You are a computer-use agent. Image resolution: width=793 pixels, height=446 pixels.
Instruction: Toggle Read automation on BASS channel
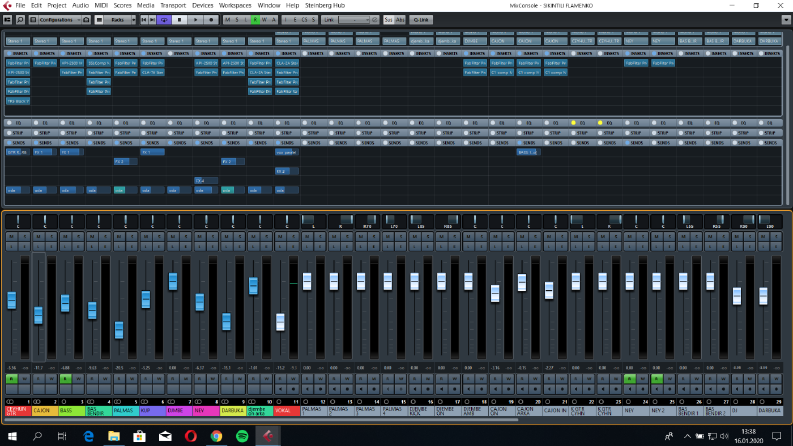[65, 379]
